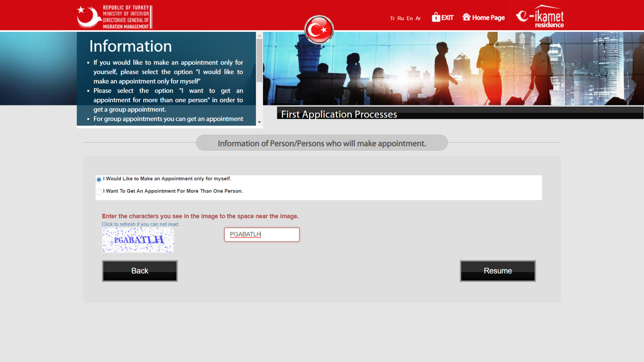The height and width of the screenshot is (362, 644).
Task: Click the captcha image to refresh
Action: pyautogui.click(x=138, y=240)
